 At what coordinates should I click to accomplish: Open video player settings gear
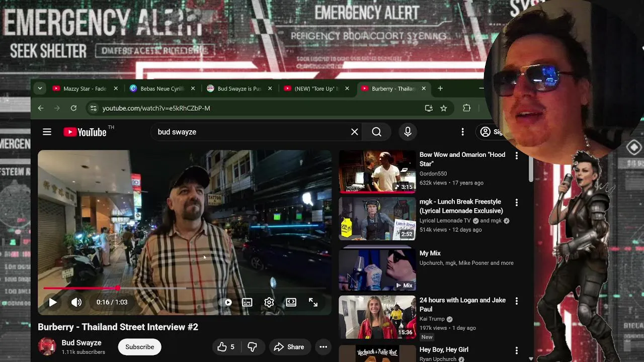pos(269,302)
